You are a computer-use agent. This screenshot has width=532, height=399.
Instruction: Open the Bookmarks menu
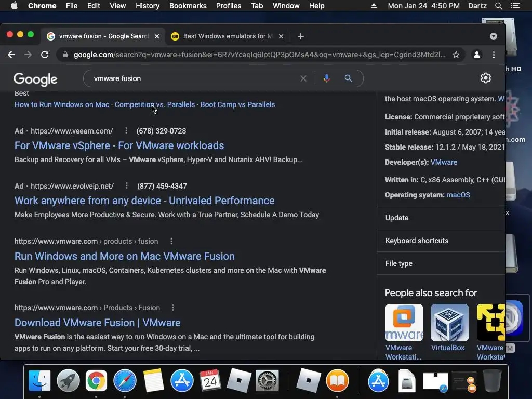(188, 6)
